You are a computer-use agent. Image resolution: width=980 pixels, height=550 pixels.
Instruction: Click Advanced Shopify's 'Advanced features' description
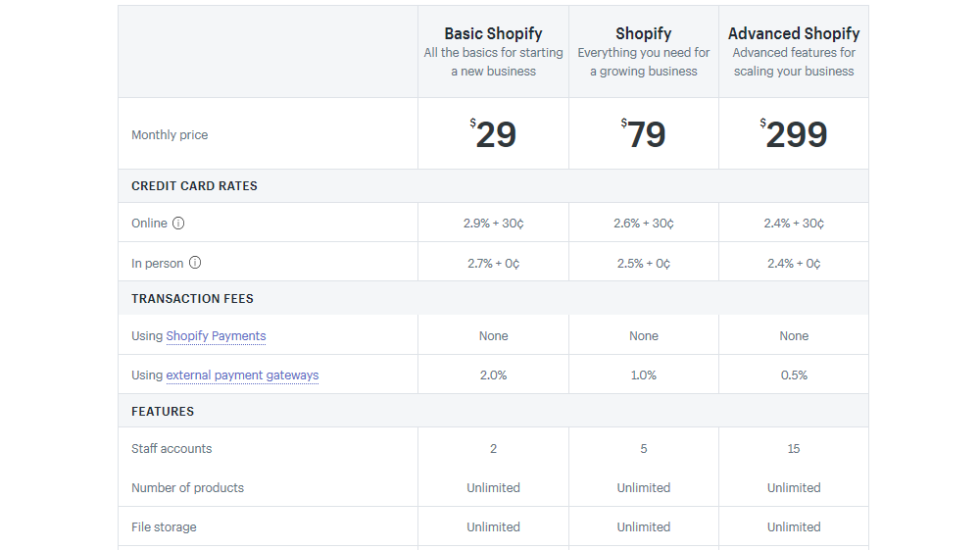point(794,62)
